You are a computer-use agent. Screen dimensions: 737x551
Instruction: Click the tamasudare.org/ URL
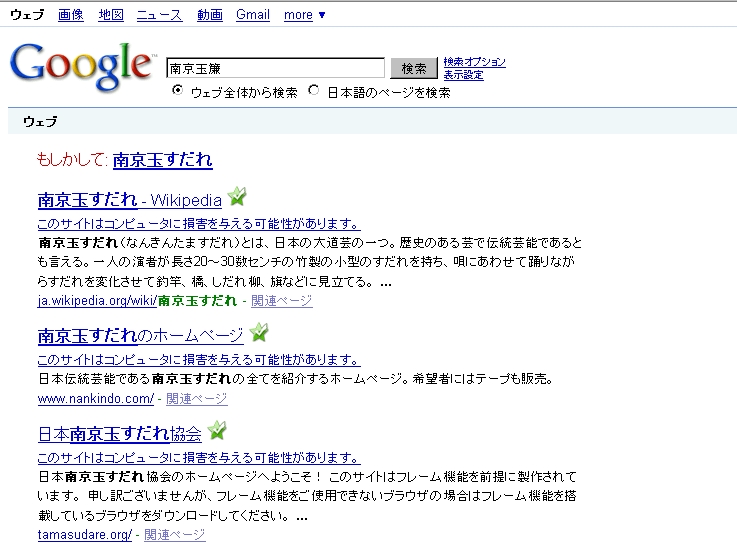pyautogui.click(x=85, y=535)
